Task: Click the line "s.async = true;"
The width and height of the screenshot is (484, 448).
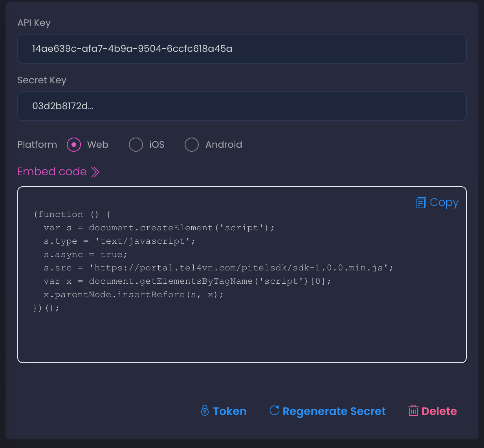Action: click(x=86, y=255)
